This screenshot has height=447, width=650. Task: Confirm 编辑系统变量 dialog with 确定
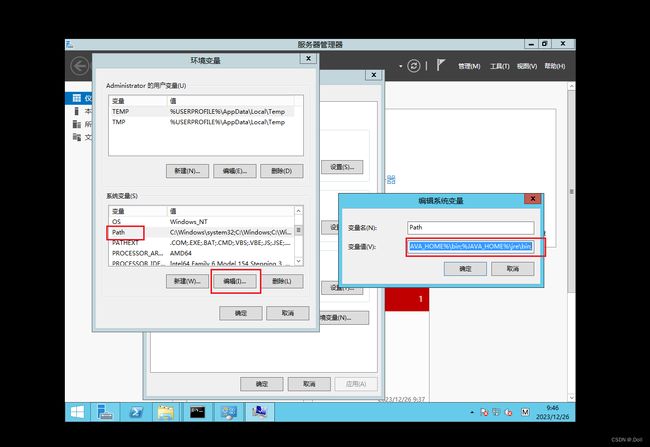click(x=465, y=269)
